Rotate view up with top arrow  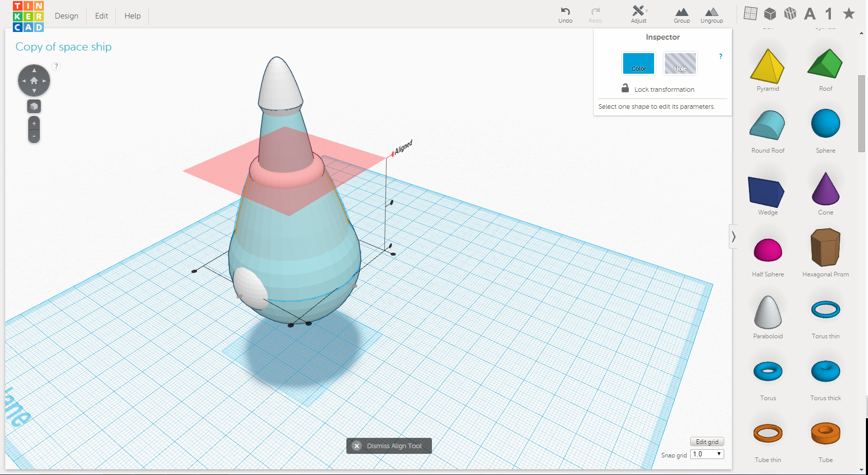pos(34,70)
